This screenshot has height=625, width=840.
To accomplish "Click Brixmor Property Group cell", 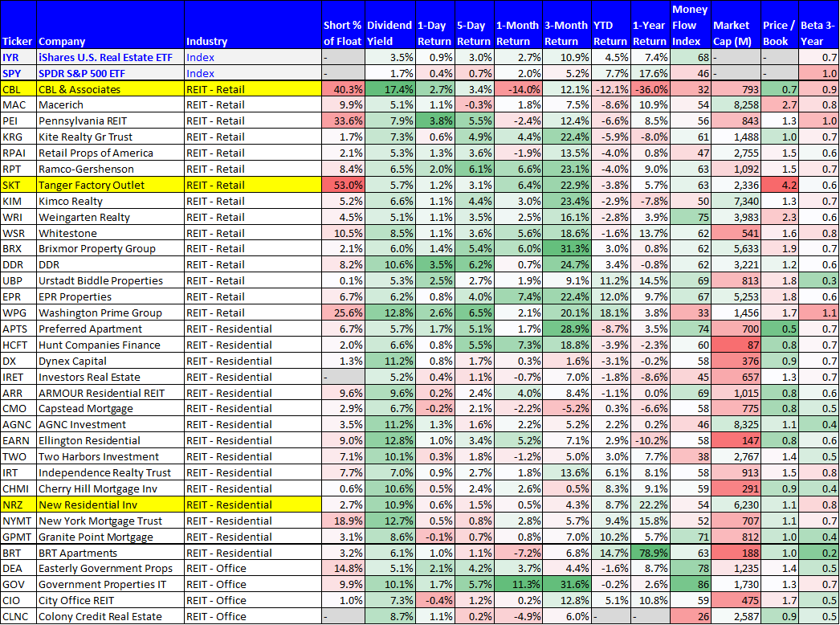I will tap(110, 249).
